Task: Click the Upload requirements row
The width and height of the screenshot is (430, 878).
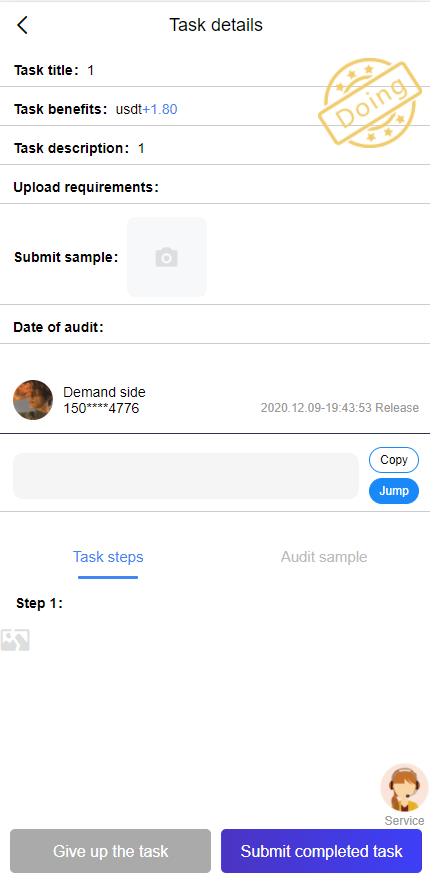Action: (215, 187)
